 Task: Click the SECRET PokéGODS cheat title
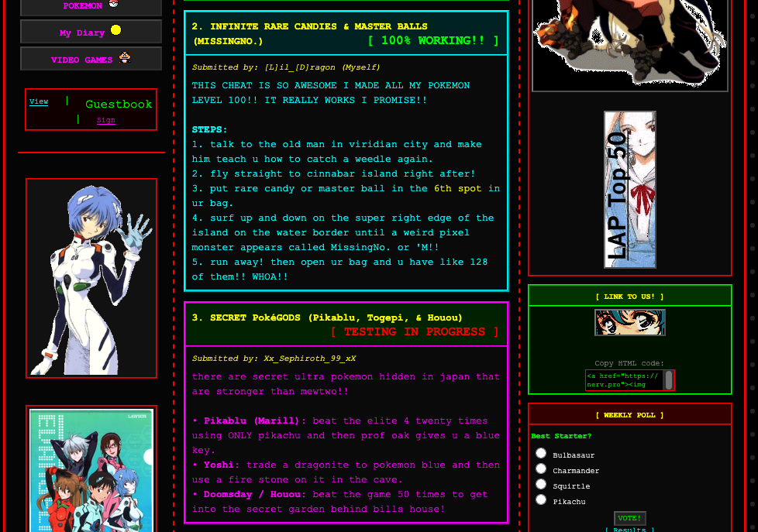pyautogui.click(x=327, y=317)
